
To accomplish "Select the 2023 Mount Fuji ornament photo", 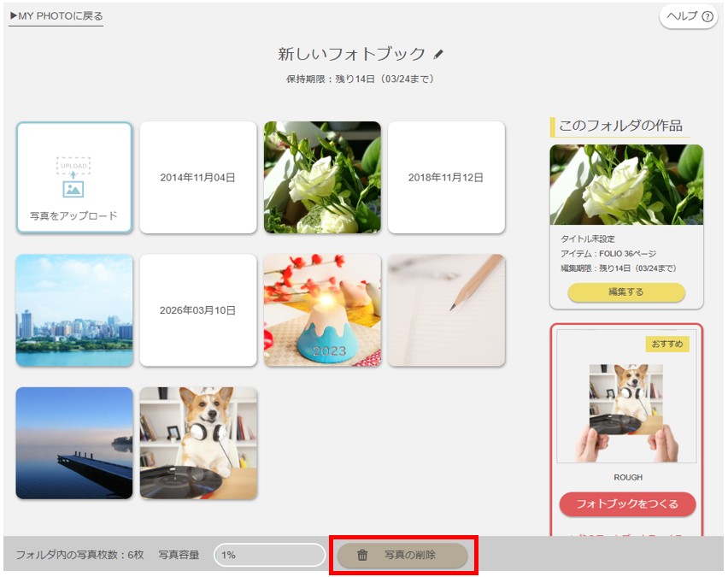I will [322, 310].
